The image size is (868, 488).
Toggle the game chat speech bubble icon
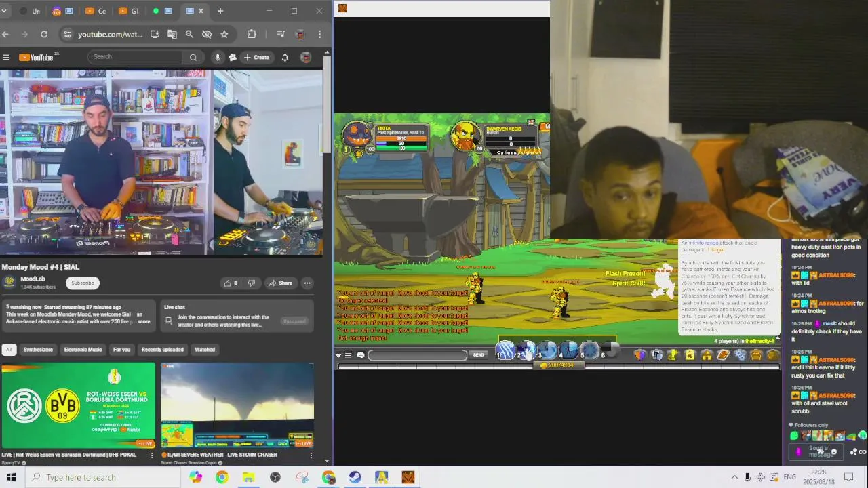[x=361, y=355]
